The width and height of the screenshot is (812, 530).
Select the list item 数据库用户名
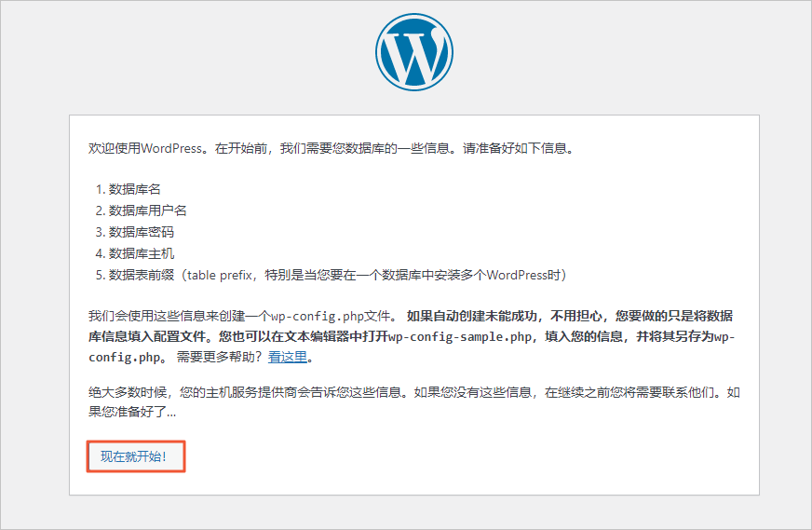[147, 211]
